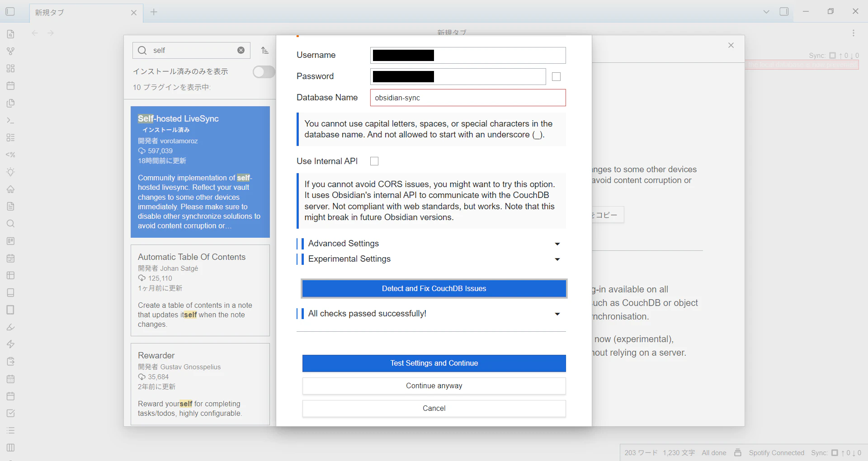
Task: Click the Sync status in status bar
Action: [x=836, y=453]
